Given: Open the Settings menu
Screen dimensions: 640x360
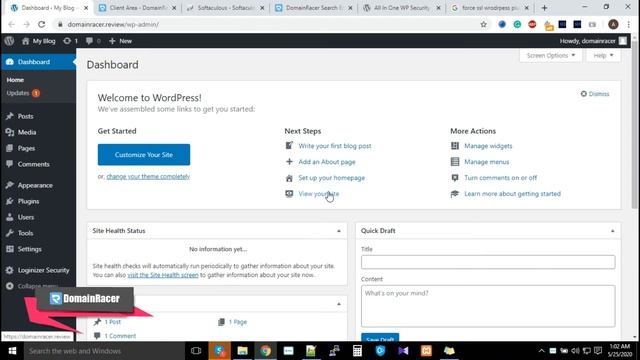Looking at the screenshot, I should pyautogui.click(x=29, y=249).
